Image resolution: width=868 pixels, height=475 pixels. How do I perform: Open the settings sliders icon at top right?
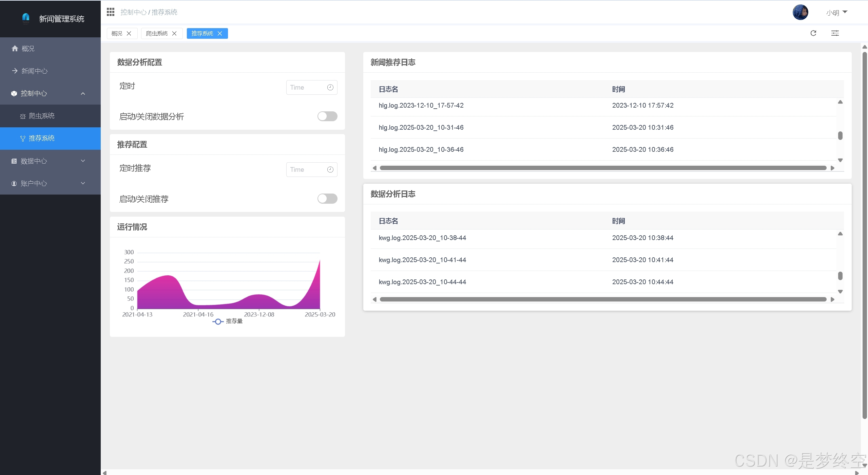point(835,33)
